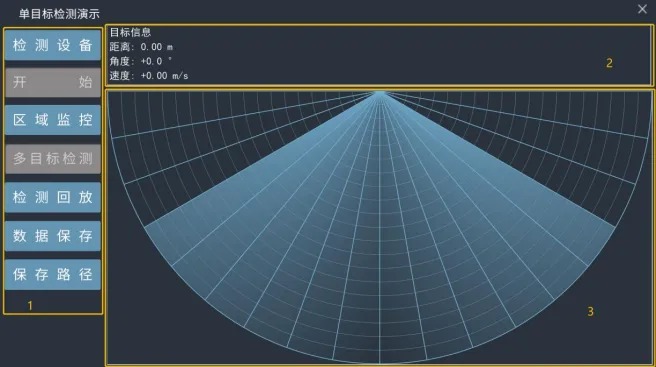Click the 角度 angle readout
Image resolution: width=656 pixels, height=367 pixels.
click(x=140, y=61)
